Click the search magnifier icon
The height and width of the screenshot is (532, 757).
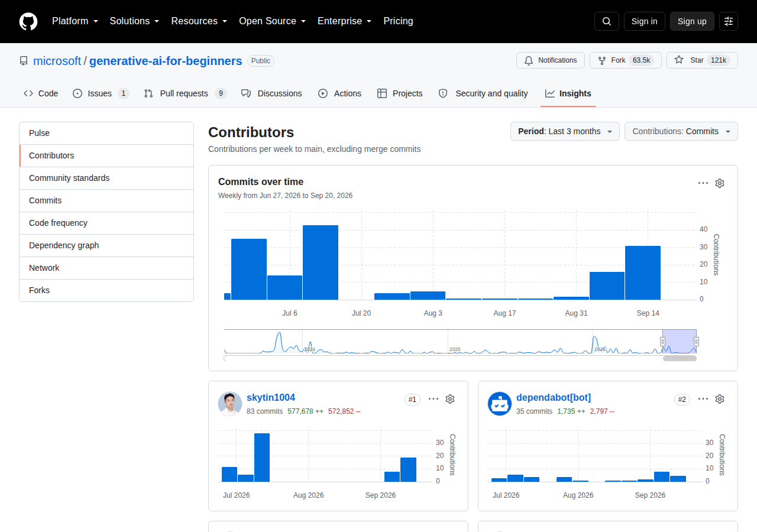tap(607, 21)
